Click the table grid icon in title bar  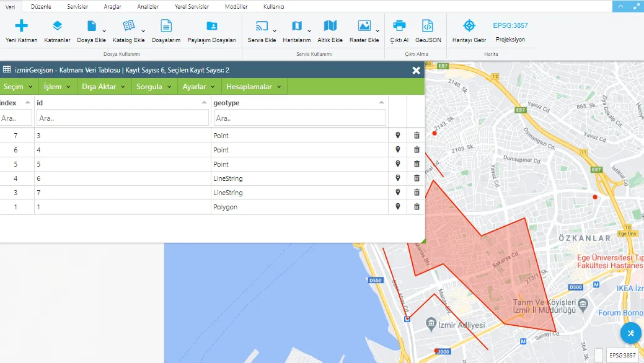click(7, 69)
